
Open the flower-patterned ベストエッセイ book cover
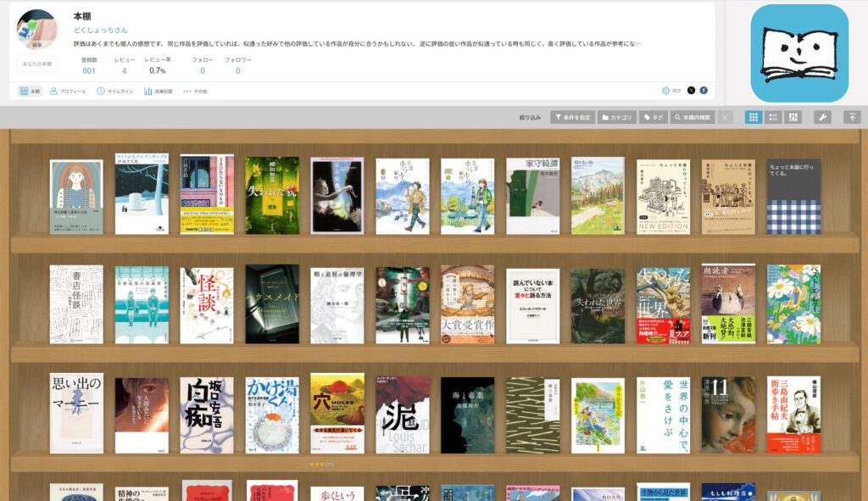point(793,304)
